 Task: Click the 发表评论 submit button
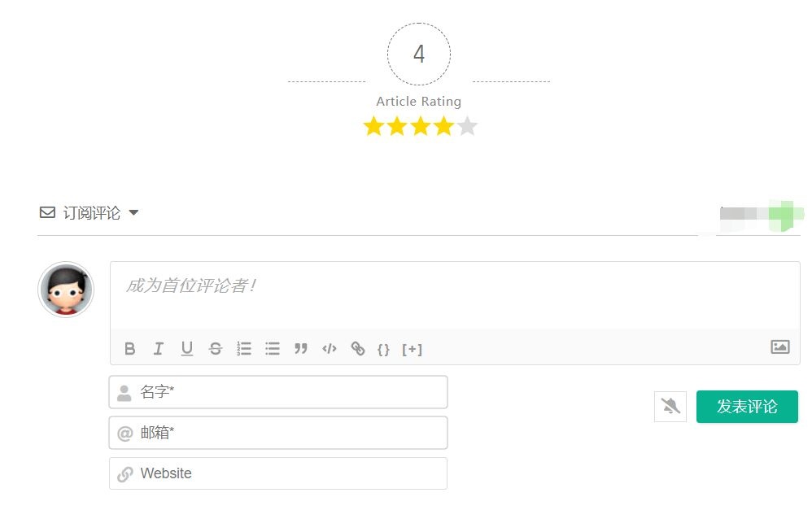point(747,407)
